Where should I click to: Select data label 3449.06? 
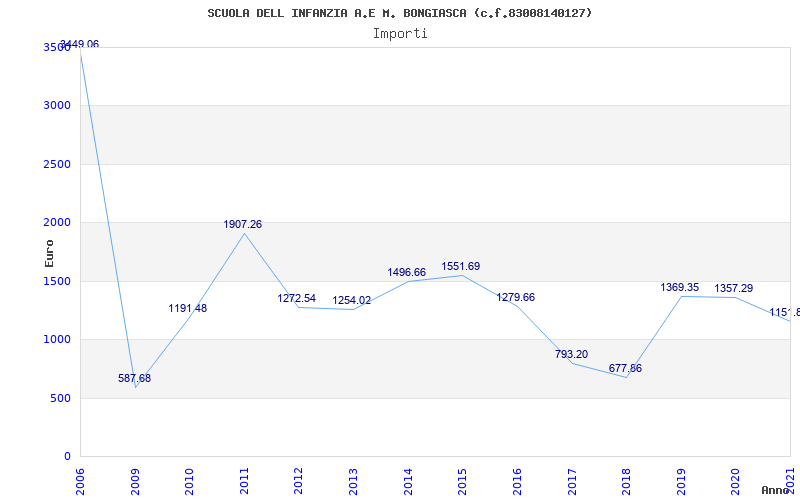click(80, 44)
